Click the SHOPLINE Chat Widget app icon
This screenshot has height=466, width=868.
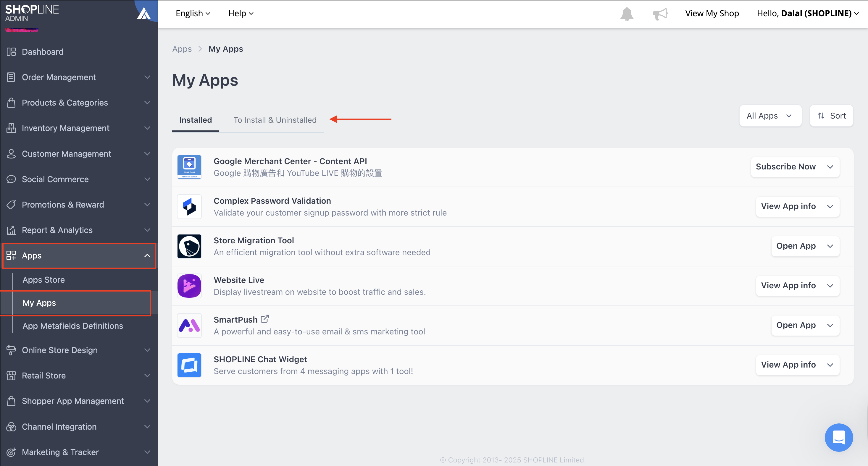(x=189, y=365)
